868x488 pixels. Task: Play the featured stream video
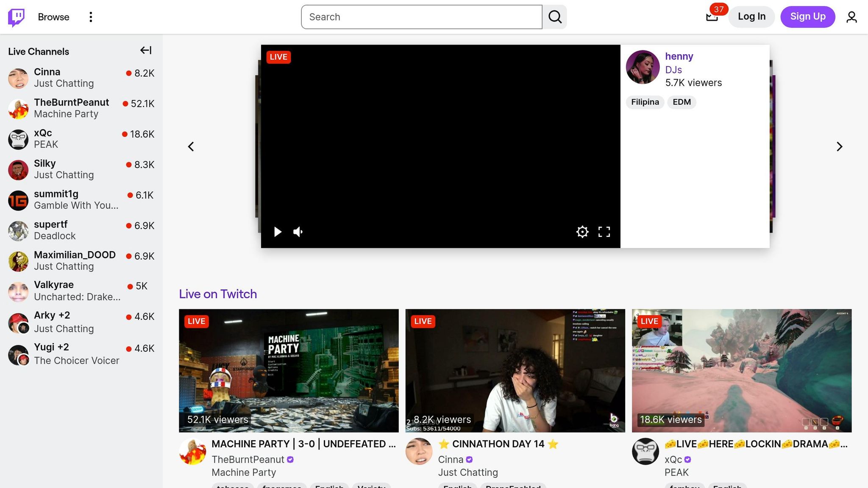pos(278,232)
